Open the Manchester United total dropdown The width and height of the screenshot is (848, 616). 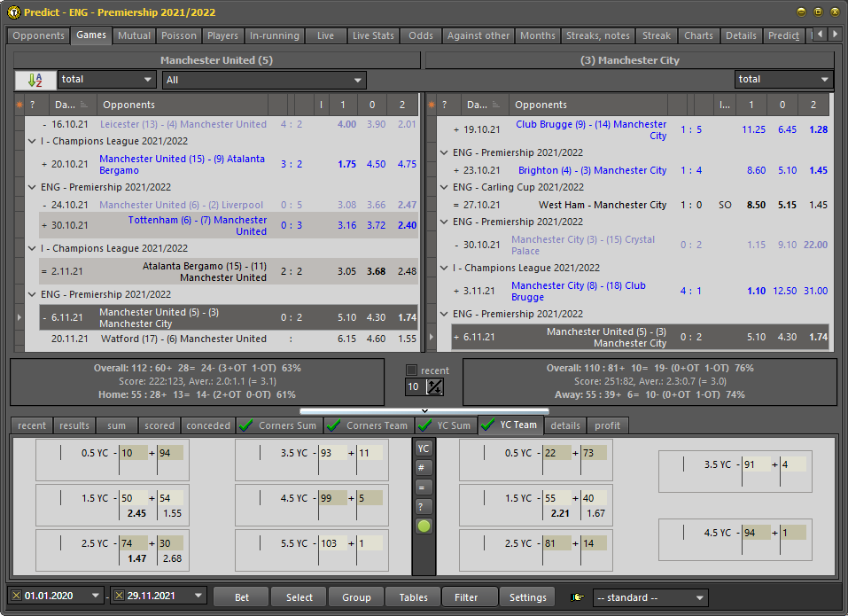pos(106,80)
